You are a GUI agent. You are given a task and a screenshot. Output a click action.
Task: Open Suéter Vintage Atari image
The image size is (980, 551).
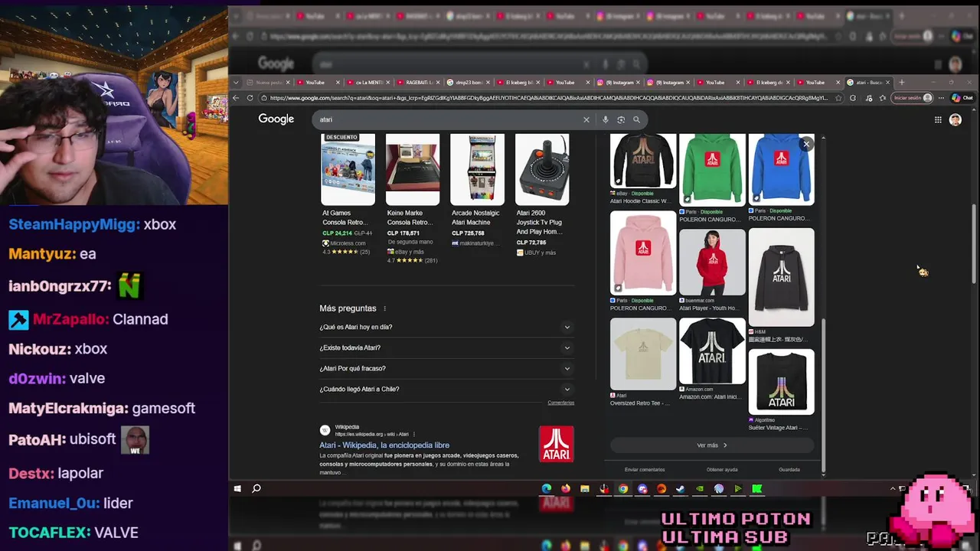[x=781, y=382]
